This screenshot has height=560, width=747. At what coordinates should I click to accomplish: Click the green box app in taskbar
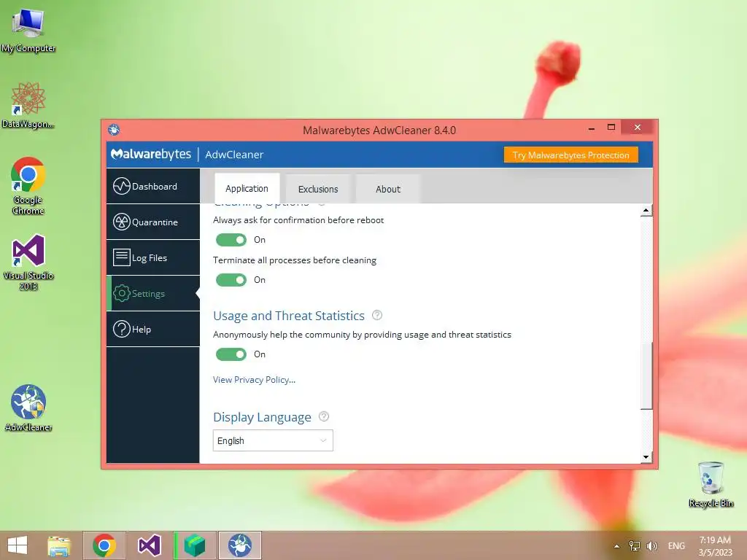pyautogui.click(x=195, y=545)
